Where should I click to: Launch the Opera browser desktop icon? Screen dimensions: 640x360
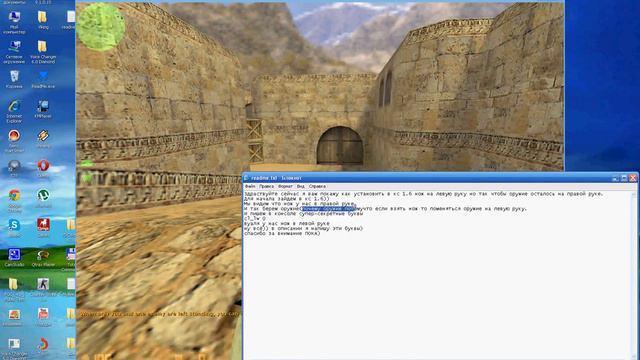[x=43, y=168]
